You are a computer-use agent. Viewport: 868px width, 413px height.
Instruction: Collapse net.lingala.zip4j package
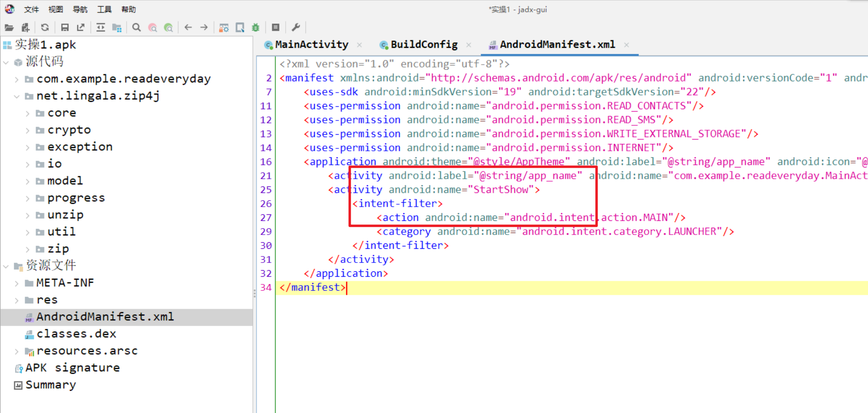pos(17,96)
